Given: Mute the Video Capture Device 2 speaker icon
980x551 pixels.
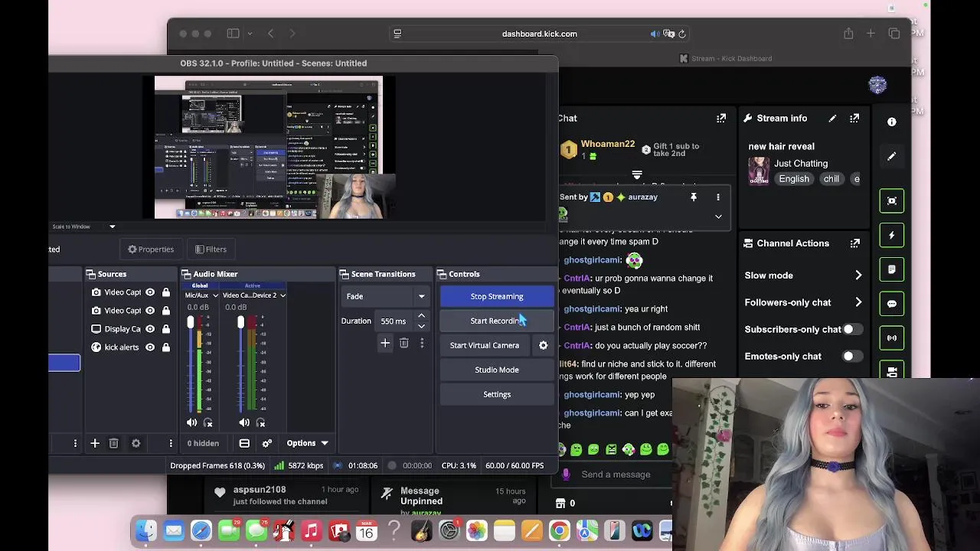Looking at the screenshot, I should click(x=244, y=422).
